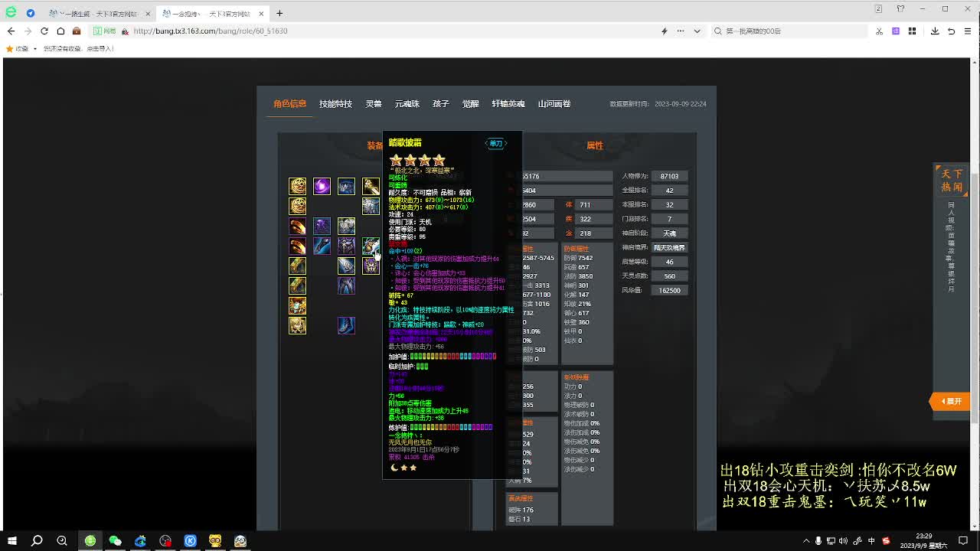Select the 轩辕英魂 tab
Screen dimensions: 980x551
pos(508,104)
